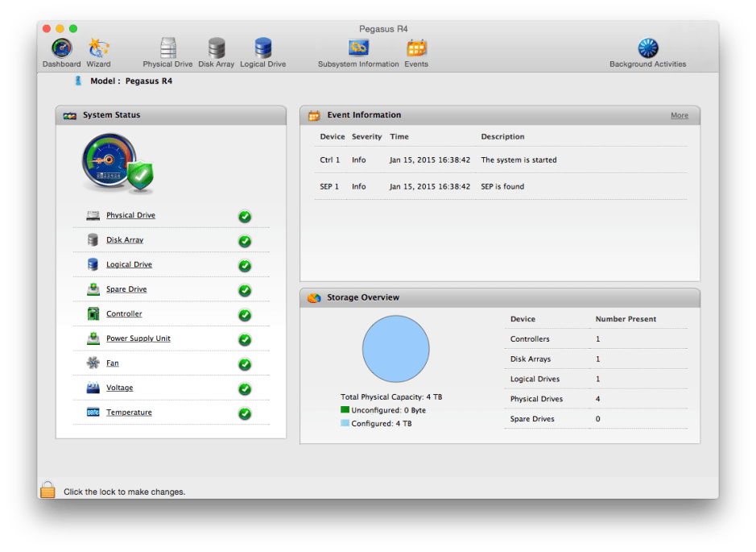Screen dimensions: 756x552
Task: Open the Disk Array section from the toolbar
Action: [x=215, y=47]
